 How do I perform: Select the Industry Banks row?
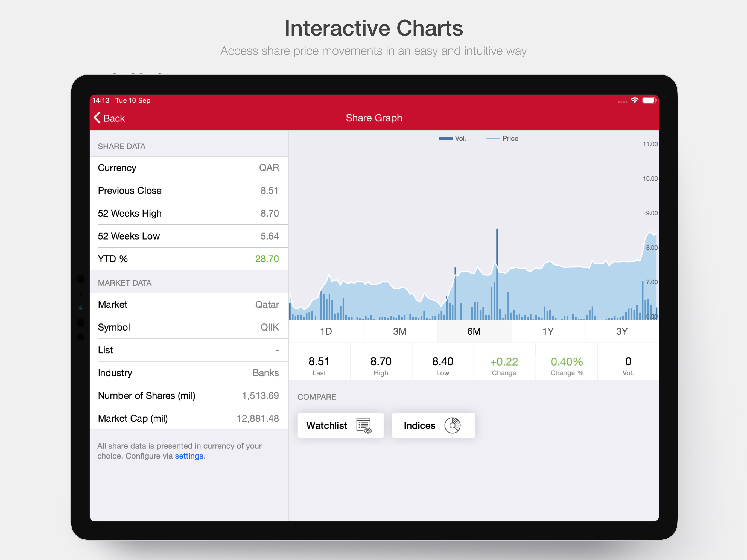click(x=189, y=373)
